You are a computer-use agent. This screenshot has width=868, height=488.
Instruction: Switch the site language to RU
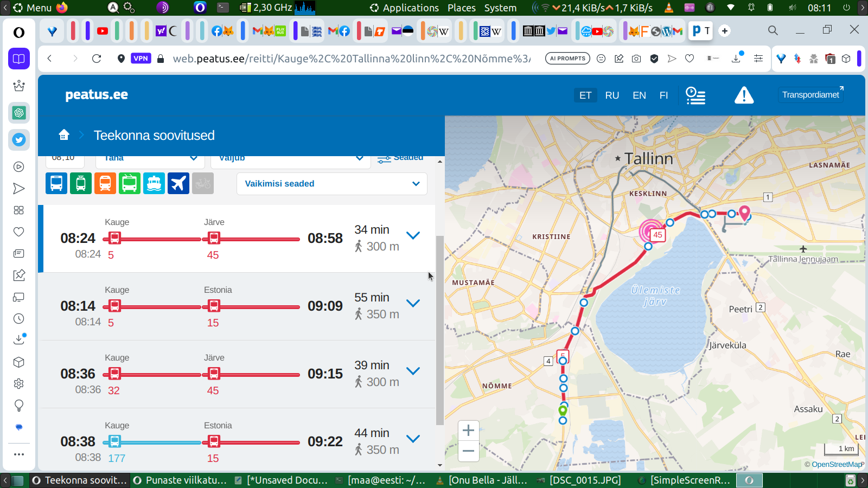click(x=612, y=95)
